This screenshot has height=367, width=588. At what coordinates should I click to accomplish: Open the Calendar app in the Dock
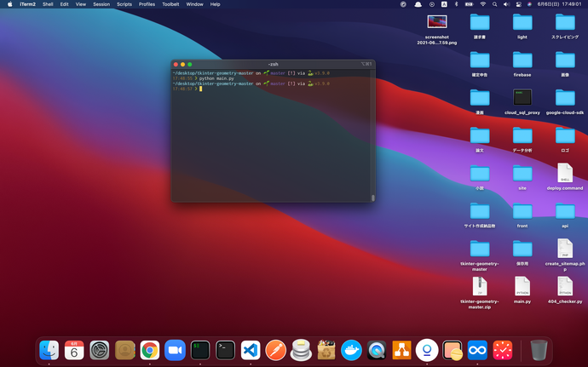(74, 350)
